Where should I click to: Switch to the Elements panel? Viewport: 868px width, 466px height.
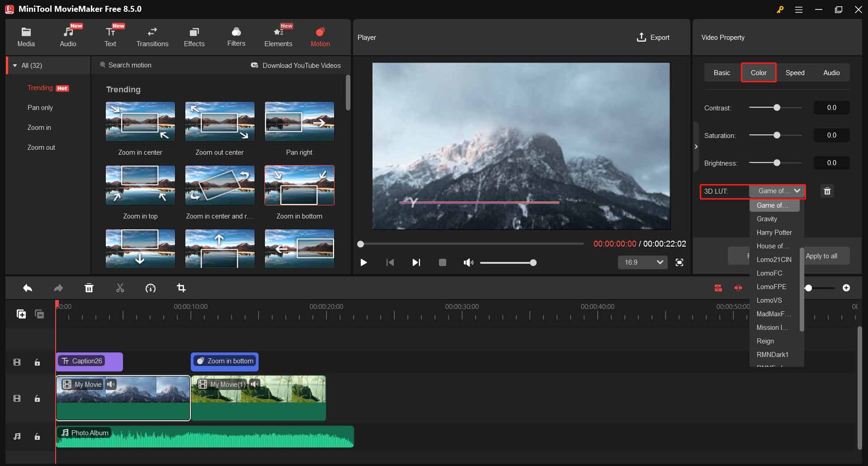tap(278, 36)
